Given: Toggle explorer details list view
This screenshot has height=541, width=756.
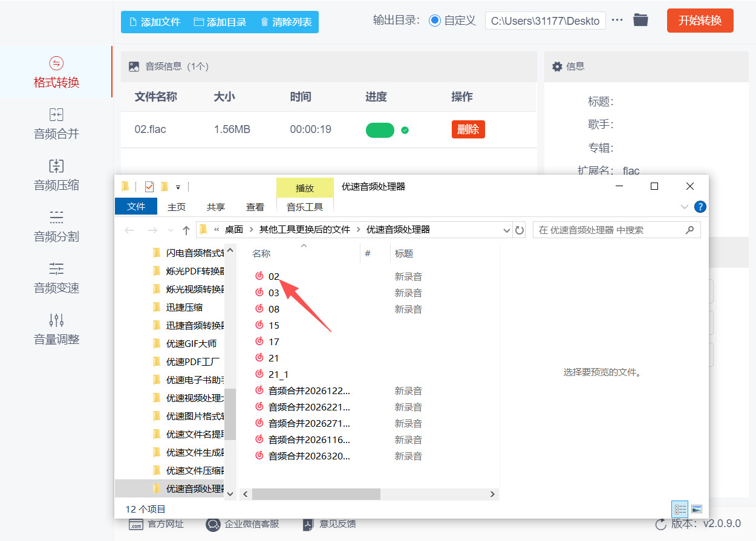Looking at the screenshot, I should point(679,510).
